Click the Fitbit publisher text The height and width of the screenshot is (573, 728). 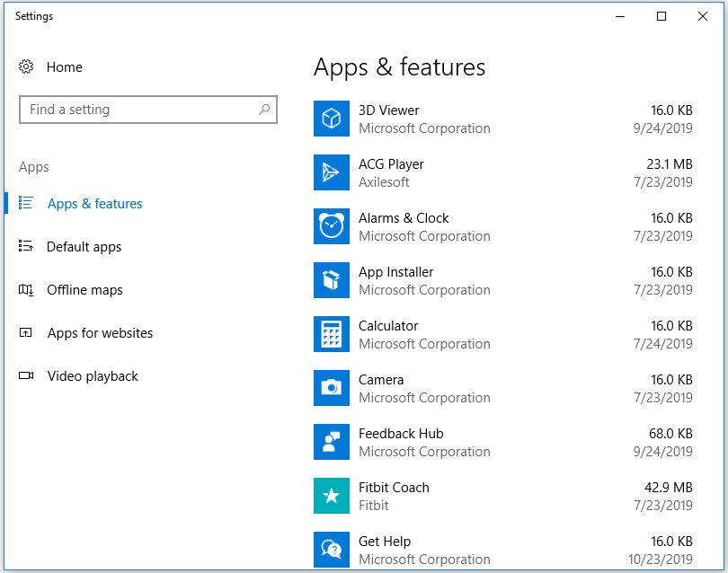(x=373, y=506)
